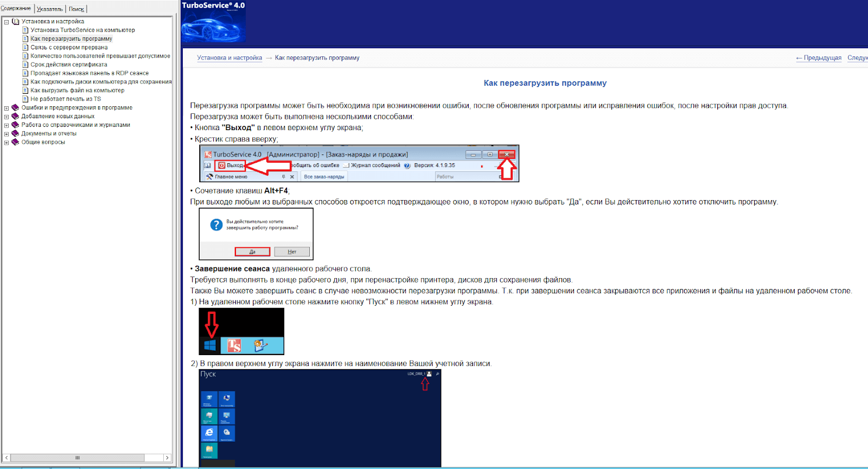The image size is (868, 469).
Task: Click the Пуск taskbar screenshot image
Action: (x=241, y=331)
